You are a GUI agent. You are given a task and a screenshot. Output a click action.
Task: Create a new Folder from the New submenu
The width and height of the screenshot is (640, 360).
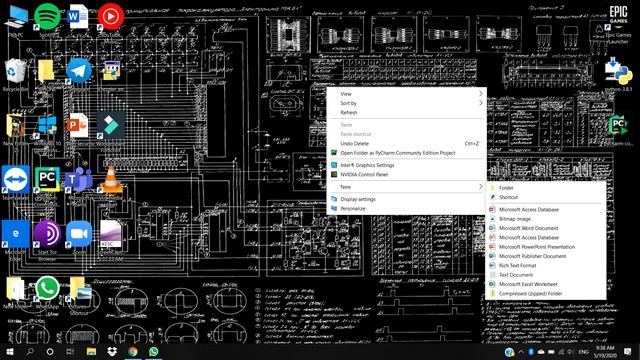pyautogui.click(x=546, y=188)
